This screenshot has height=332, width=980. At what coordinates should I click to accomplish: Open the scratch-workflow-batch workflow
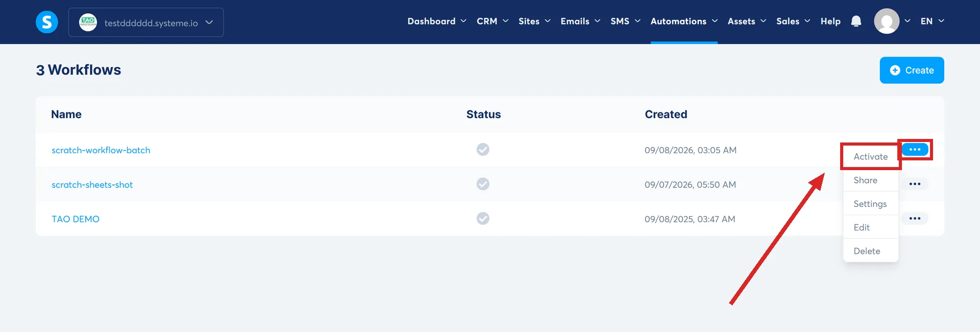pos(101,150)
